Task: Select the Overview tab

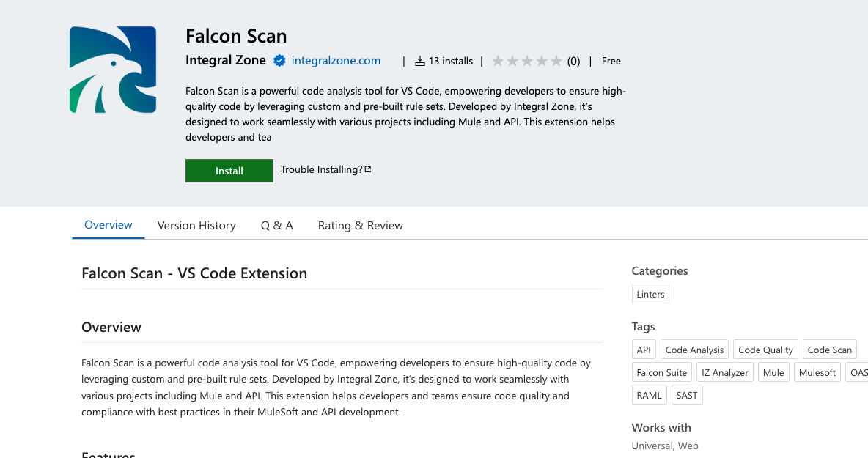Action: [108, 225]
